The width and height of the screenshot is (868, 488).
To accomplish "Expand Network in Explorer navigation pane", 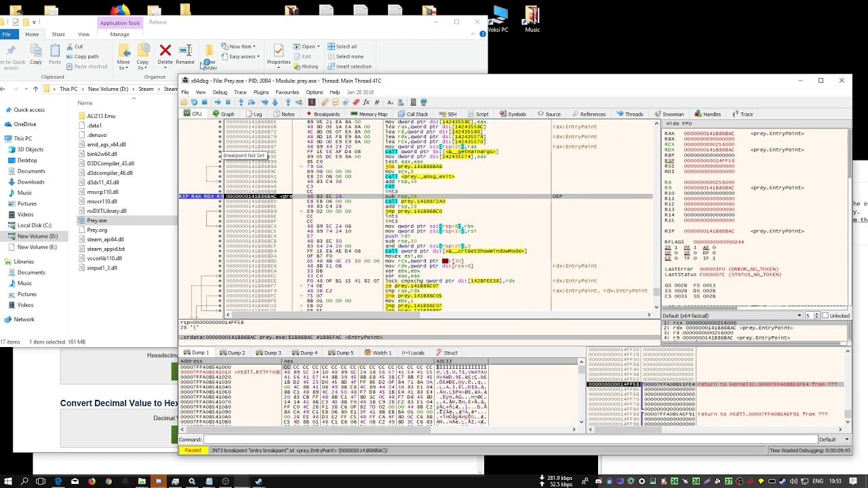I will point(24,319).
